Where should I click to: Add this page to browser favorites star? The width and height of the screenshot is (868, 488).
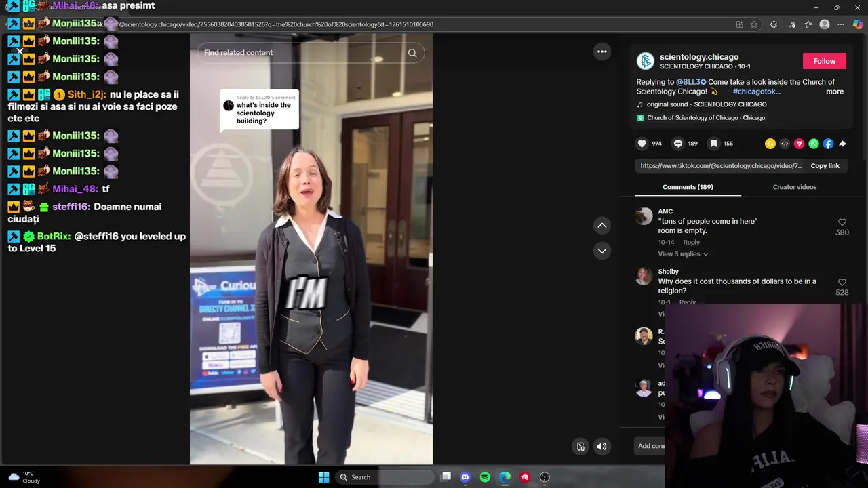click(x=754, y=24)
